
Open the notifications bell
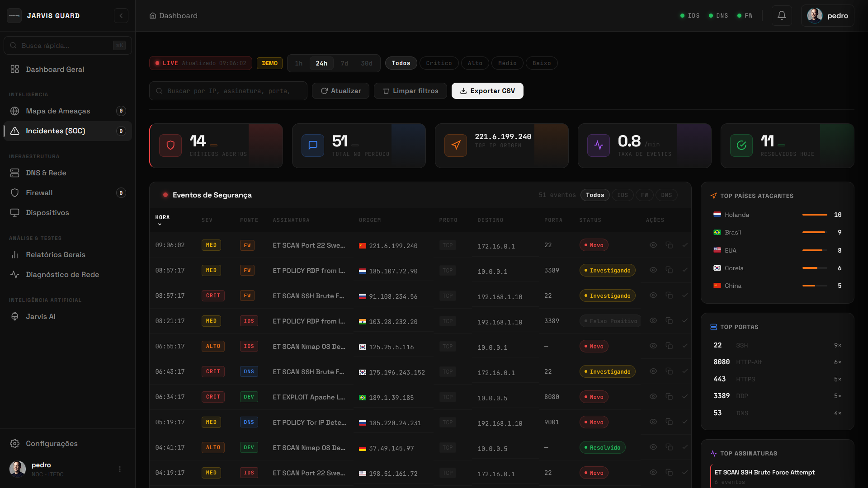781,16
